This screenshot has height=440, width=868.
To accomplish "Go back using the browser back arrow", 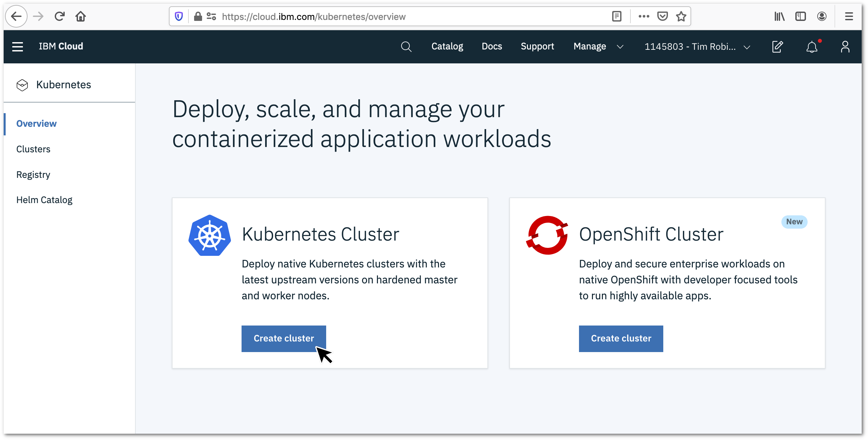I will pos(16,16).
